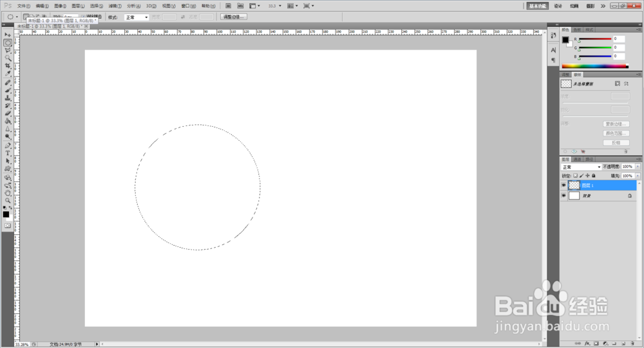The width and height of the screenshot is (644, 348).
Task: Select the Sharpen/Blur tool
Action: [x=7, y=129]
